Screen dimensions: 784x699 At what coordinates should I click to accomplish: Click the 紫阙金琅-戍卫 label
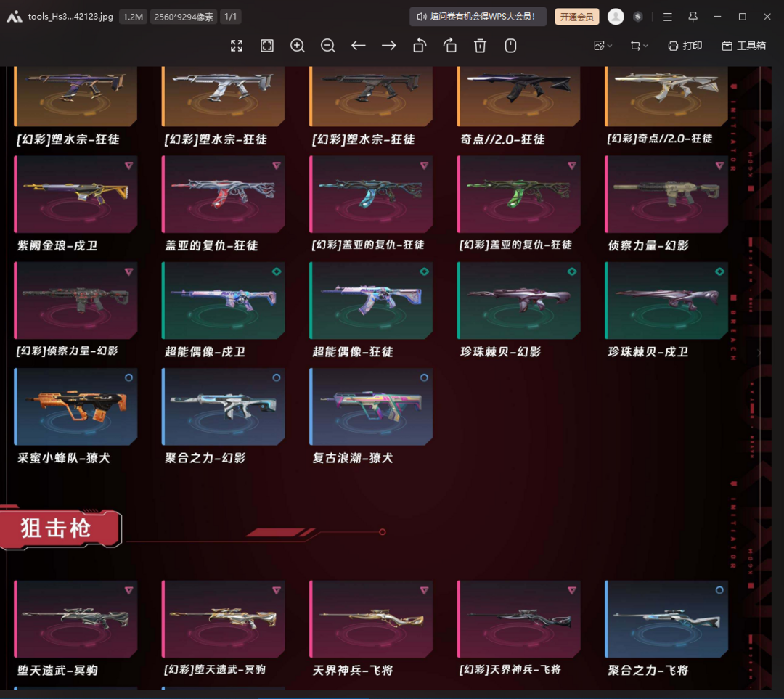click(x=57, y=245)
